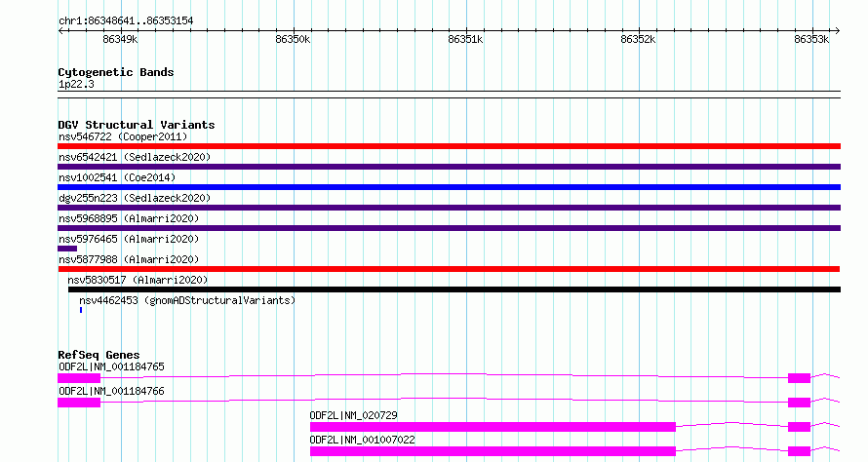Click the 86353k ruler tick label

click(811, 39)
